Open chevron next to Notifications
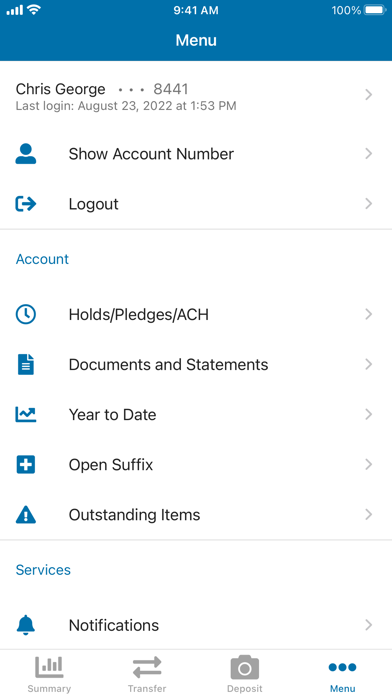 (x=368, y=625)
